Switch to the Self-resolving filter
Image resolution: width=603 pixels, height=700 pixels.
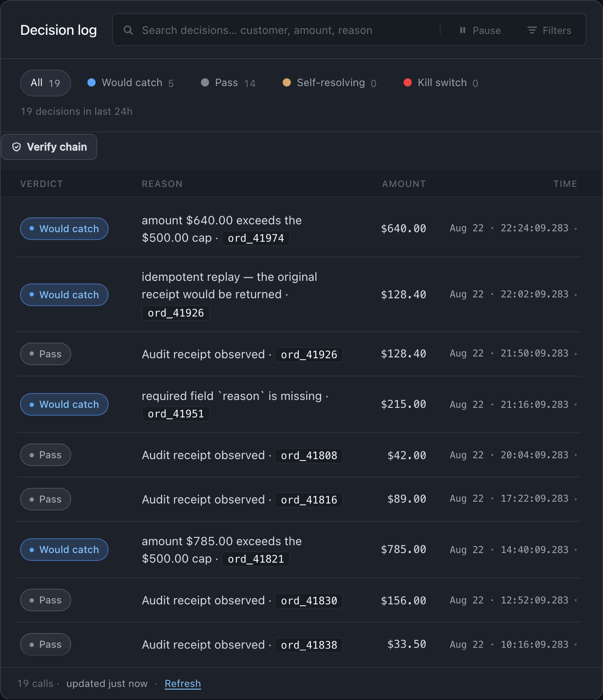coord(329,83)
